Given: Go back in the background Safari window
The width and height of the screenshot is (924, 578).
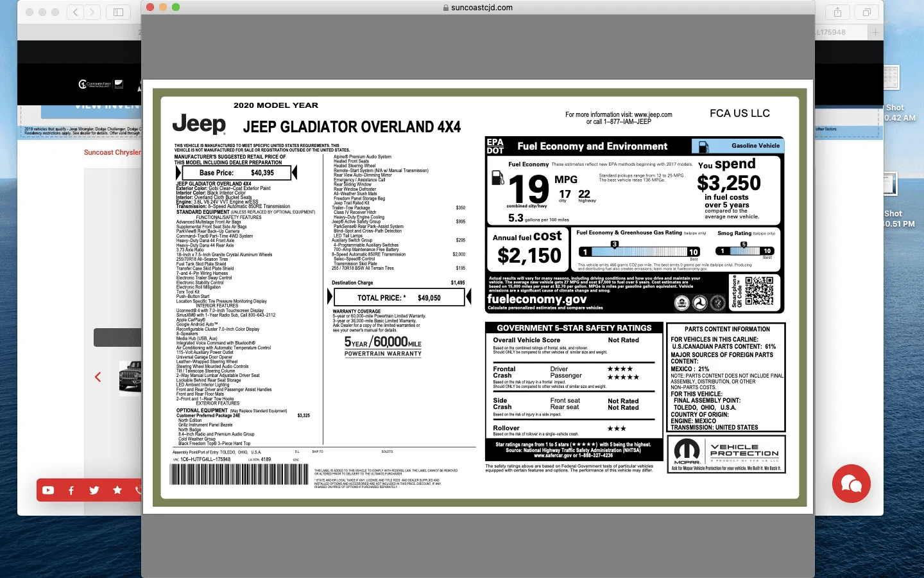Looking at the screenshot, I should pos(76,12).
